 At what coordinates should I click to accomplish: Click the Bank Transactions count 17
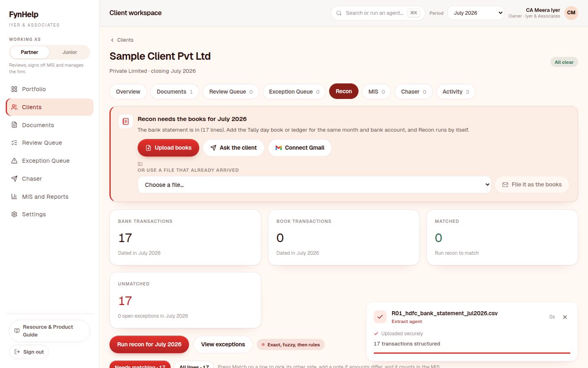click(x=125, y=238)
